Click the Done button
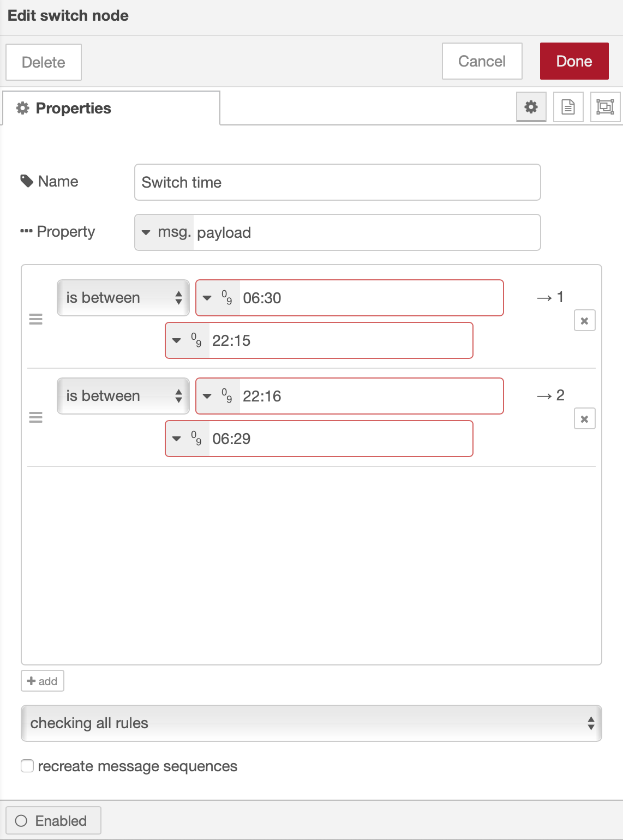 click(574, 61)
